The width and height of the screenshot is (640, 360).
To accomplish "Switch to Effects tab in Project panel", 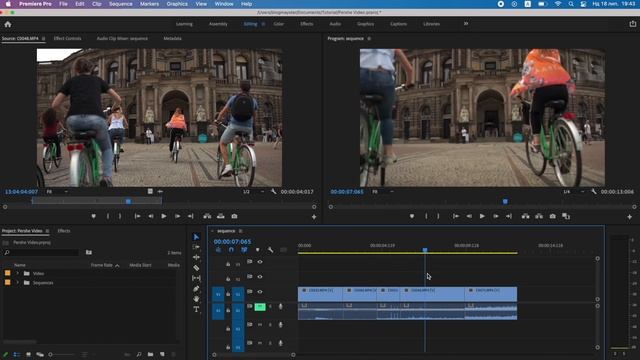I will pyautogui.click(x=64, y=231).
